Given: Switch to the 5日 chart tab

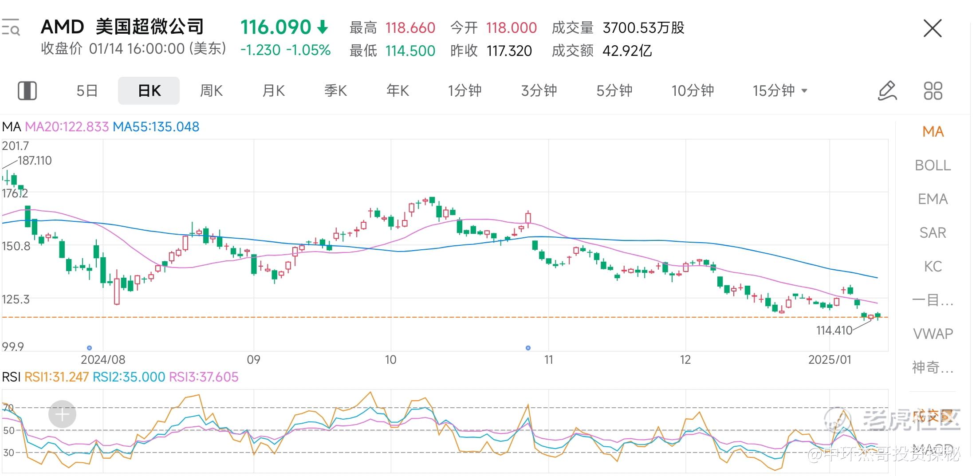Looking at the screenshot, I should [x=87, y=90].
